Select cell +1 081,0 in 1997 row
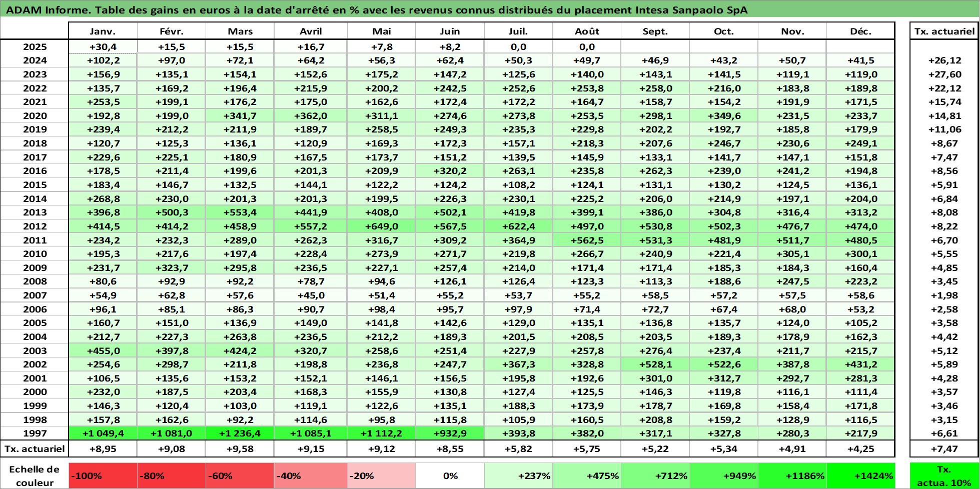The image size is (980, 489). tap(172, 433)
